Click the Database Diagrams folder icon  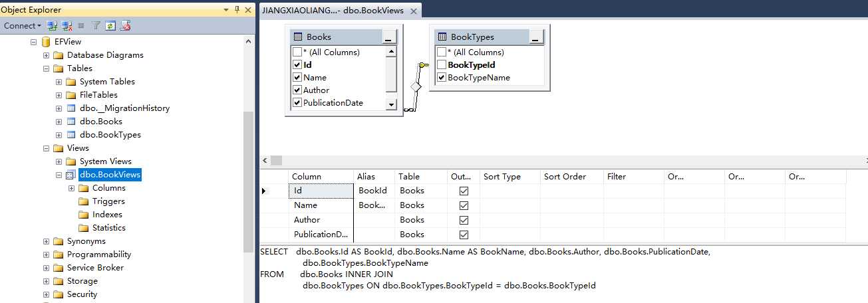pos(59,55)
